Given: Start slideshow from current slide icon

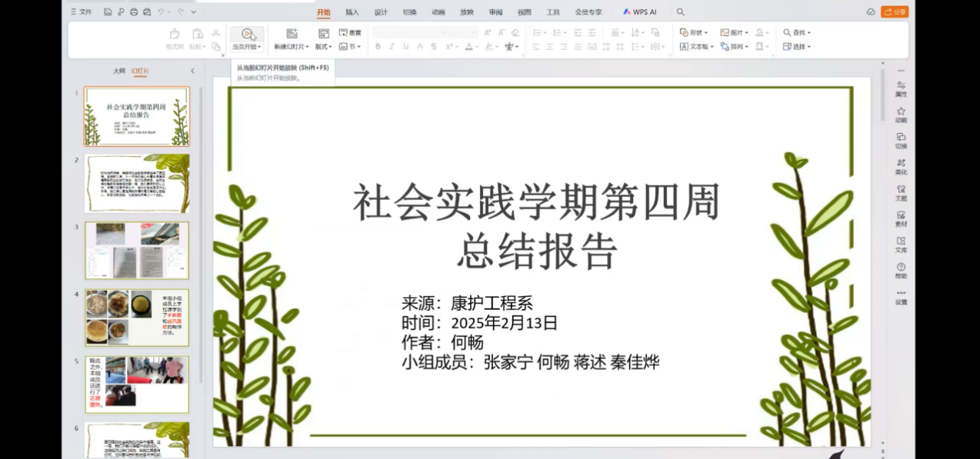Looking at the screenshot, I should [x=247, y=34].
